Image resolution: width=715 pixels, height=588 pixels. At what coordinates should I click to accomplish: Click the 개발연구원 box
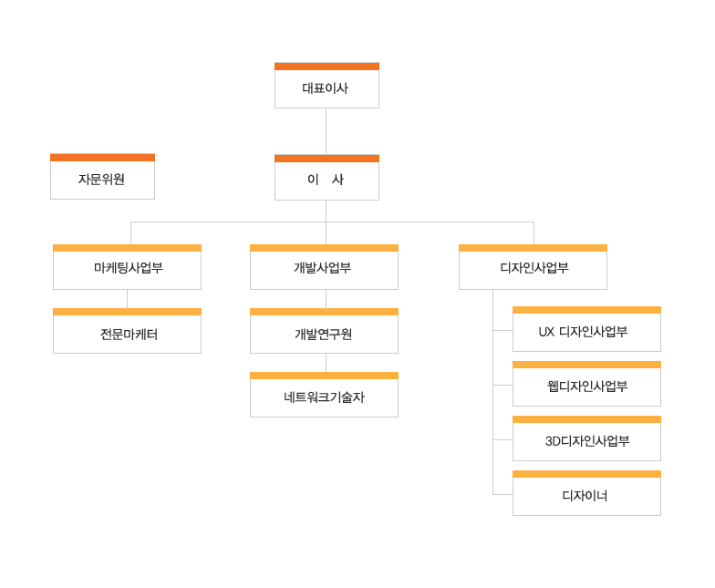324,334
